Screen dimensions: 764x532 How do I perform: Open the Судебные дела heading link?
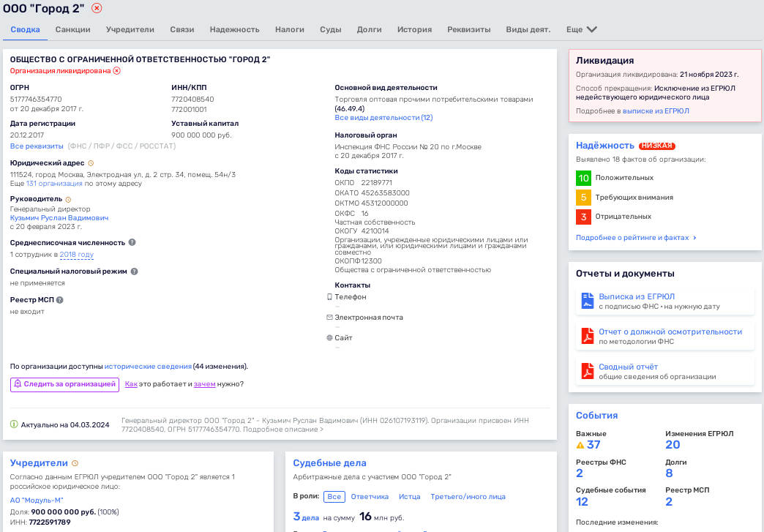(329, 462)
